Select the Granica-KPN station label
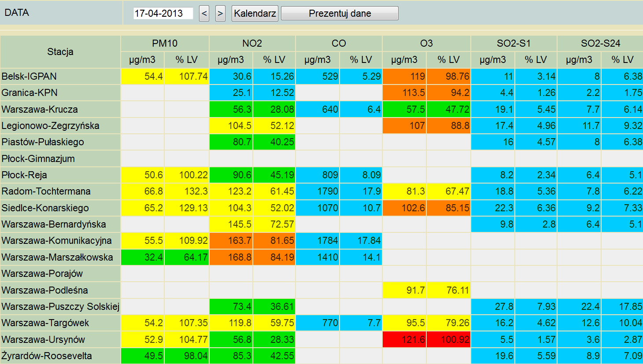643x364 pixels. pos(60,92)
